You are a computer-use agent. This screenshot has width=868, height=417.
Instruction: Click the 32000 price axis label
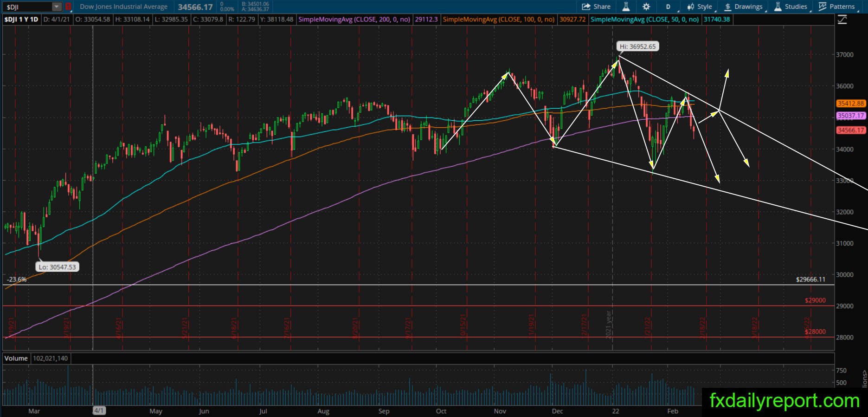(845, 212)
